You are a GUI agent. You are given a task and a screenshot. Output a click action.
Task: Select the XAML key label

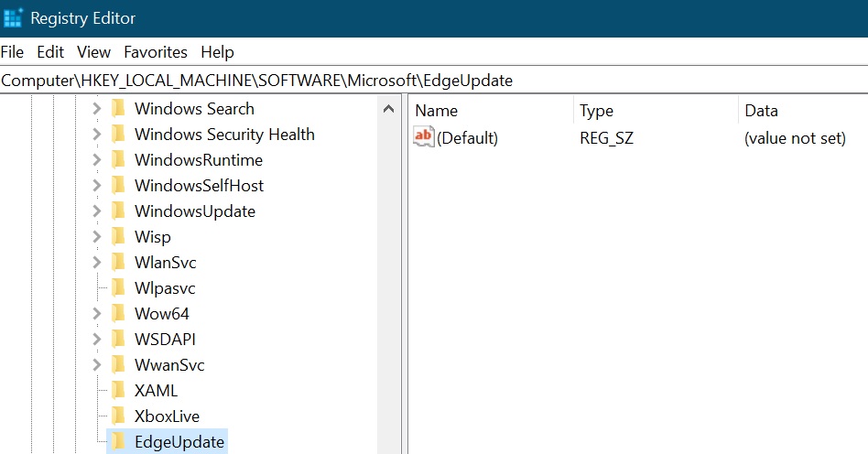click(156, 391)
